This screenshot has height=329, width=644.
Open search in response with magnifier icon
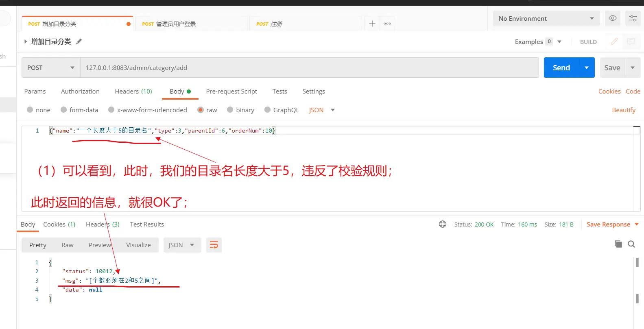click(x=631, y=244)
